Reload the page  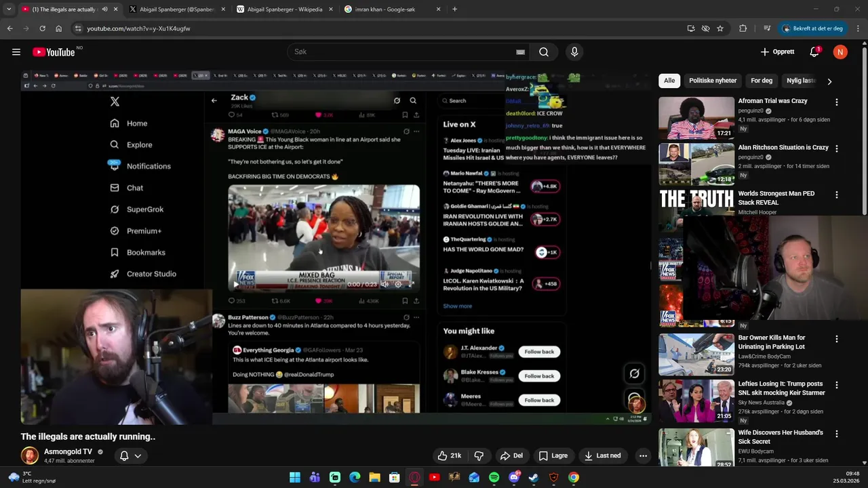coord(42,28)
